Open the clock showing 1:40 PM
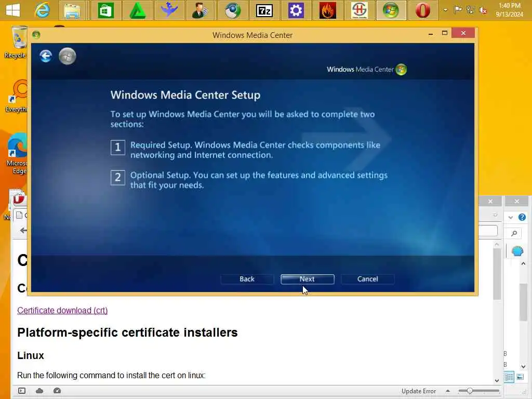This screenshot has height=399, width=532. [x=509, y=10]
